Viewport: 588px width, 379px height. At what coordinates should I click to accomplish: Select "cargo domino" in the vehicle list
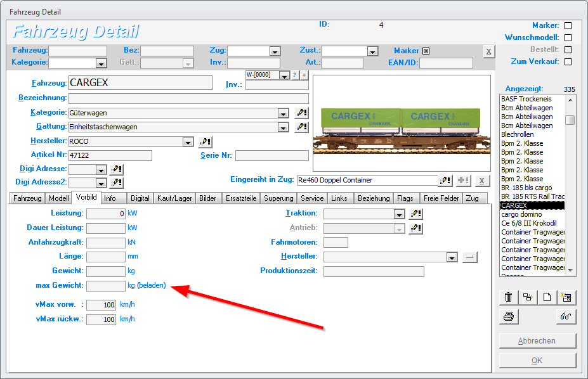pyautogui.click(x=521, y=214)
